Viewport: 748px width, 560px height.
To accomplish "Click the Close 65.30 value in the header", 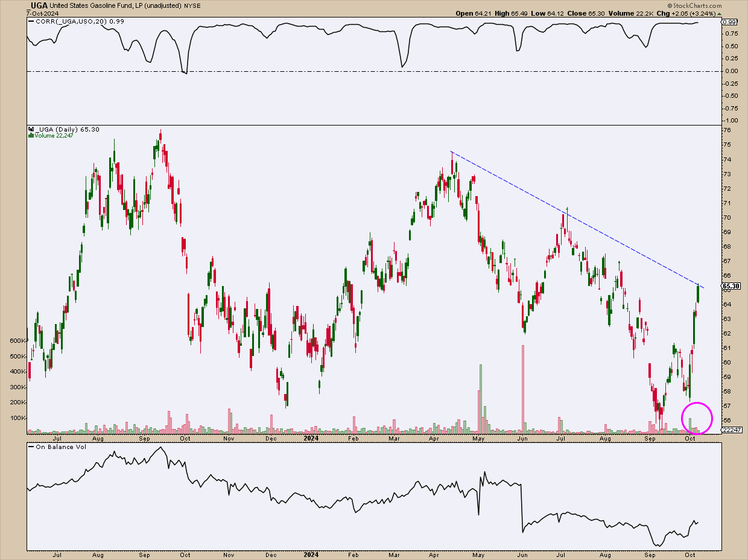I will click(x=587, y=13).
